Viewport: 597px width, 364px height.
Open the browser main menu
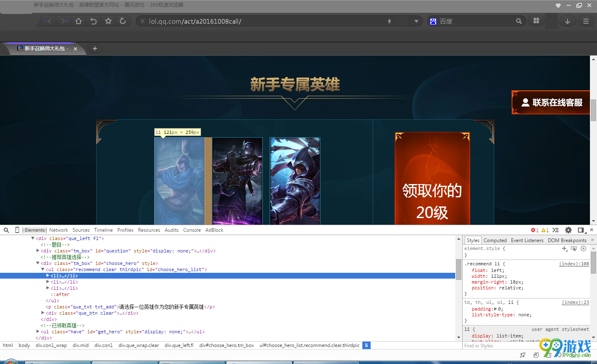586,21
